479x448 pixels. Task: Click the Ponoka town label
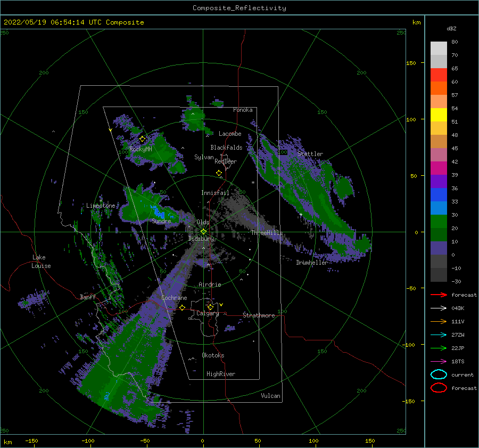click(243, 110)
